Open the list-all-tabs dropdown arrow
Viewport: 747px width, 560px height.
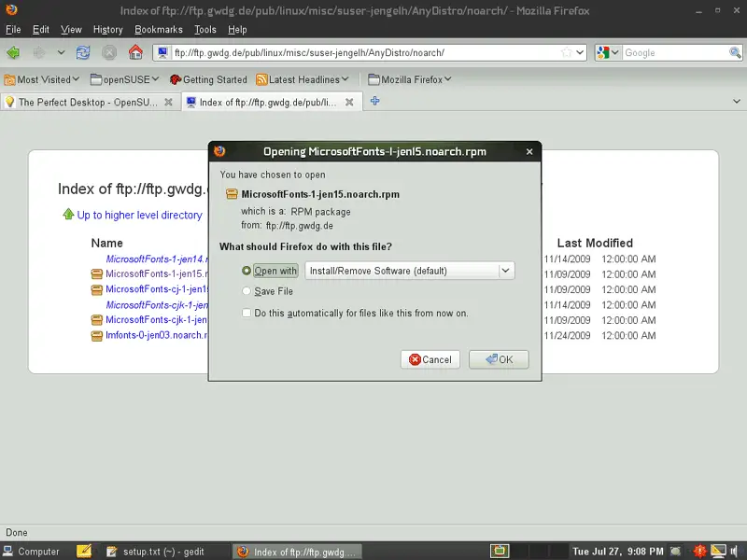click(x=737, y=101)
